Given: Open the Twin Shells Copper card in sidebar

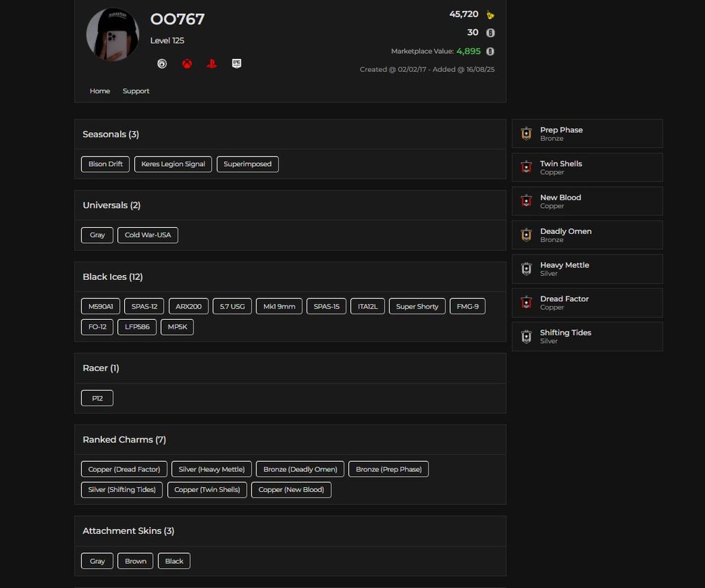Looking at the screenshot, I should 587,167.
